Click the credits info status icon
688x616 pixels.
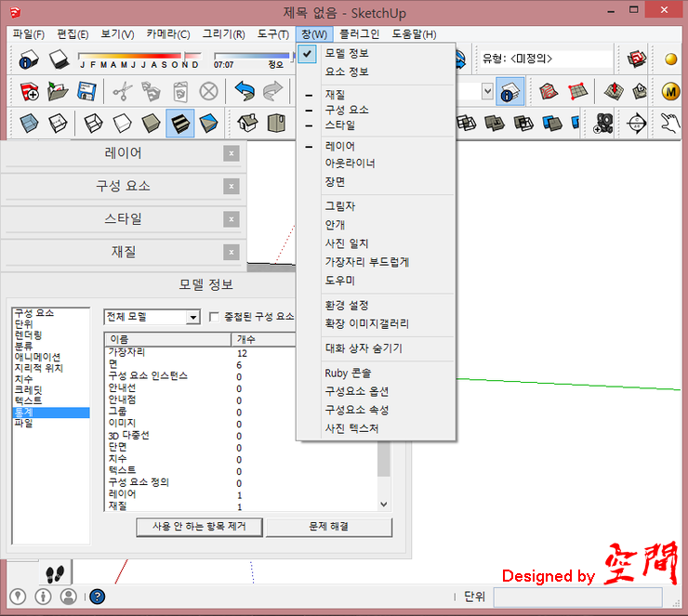(43, 596)
